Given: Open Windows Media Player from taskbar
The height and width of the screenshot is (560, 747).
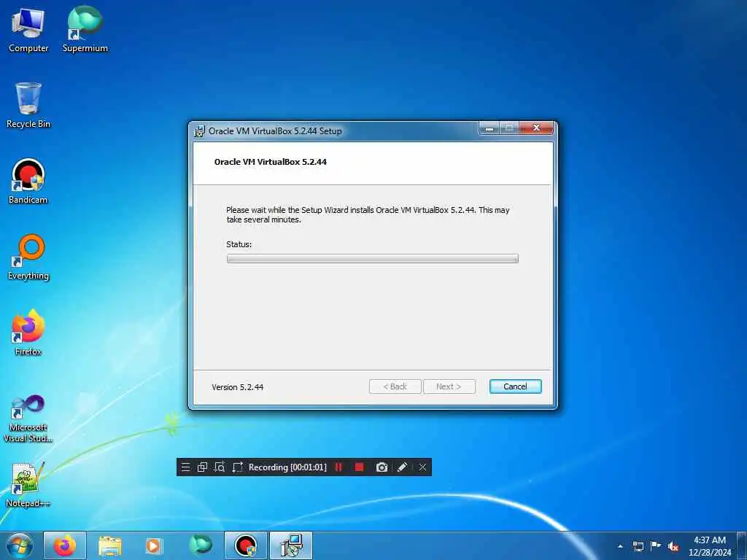Looking at the screenshot, I should click(x=153, y=545).
